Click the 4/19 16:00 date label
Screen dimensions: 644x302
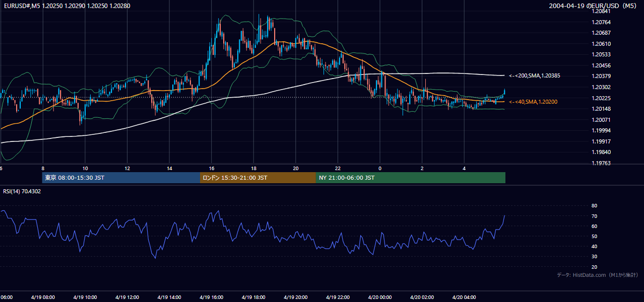[211, 297]
